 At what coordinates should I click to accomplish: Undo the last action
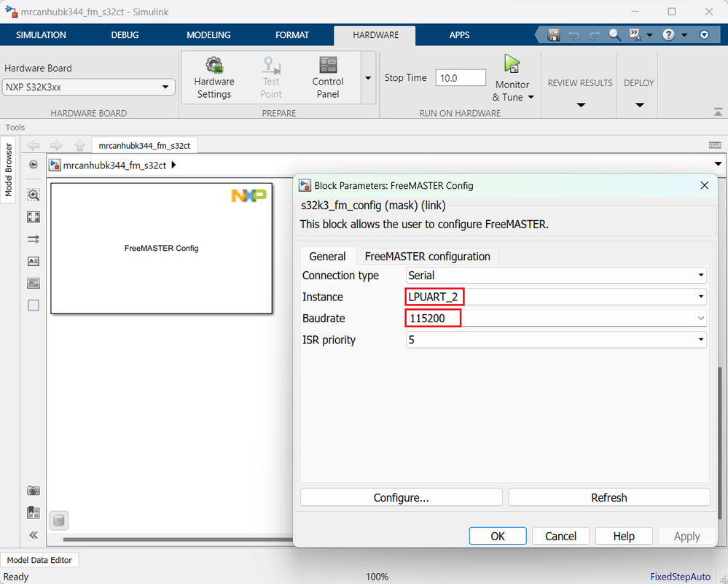(574, 35)
